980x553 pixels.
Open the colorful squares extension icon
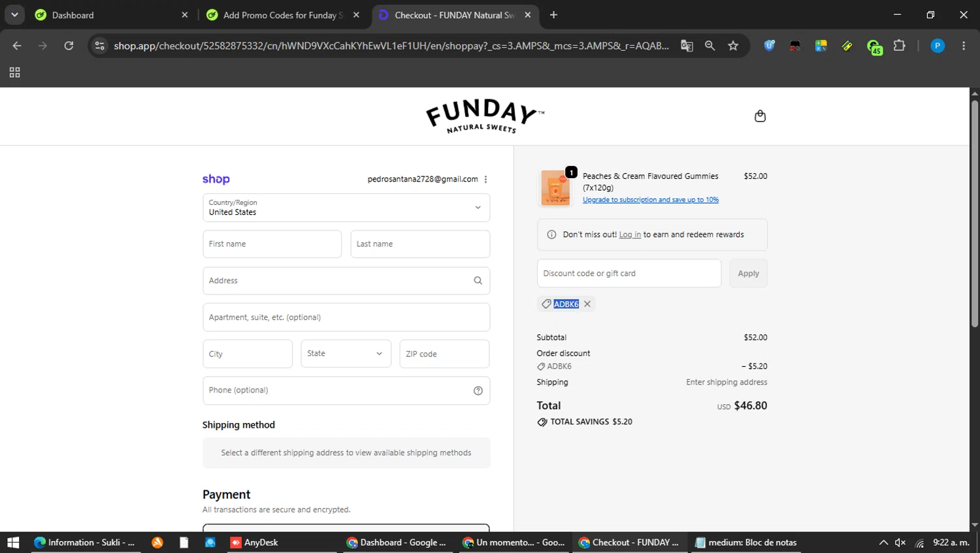point(821,46)
